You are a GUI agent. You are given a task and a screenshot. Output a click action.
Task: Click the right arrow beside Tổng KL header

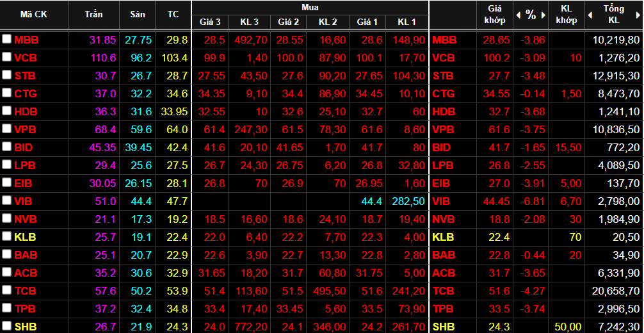pyautogui.click(x=638, y=15)
